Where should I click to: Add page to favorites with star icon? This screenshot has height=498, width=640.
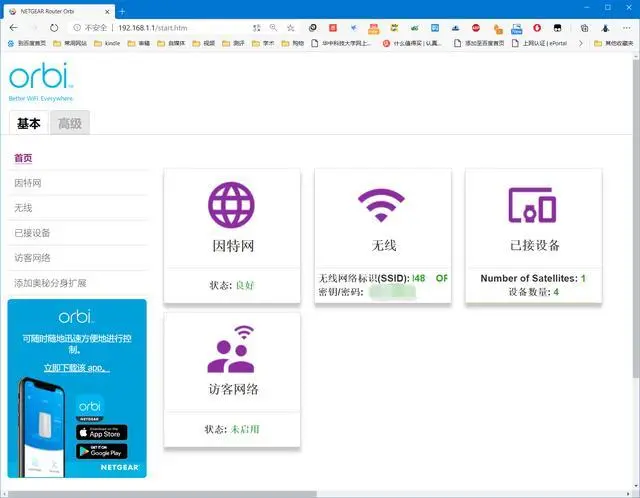tap(291, 28)
